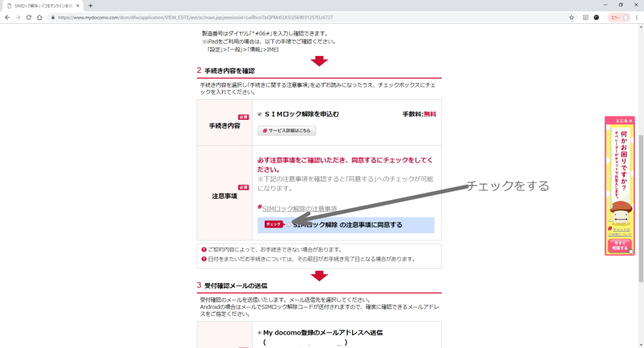Toggle SIMロック解除を申込む checkbox
This screenshot has height=348, width=644.
tap(260, 114)
